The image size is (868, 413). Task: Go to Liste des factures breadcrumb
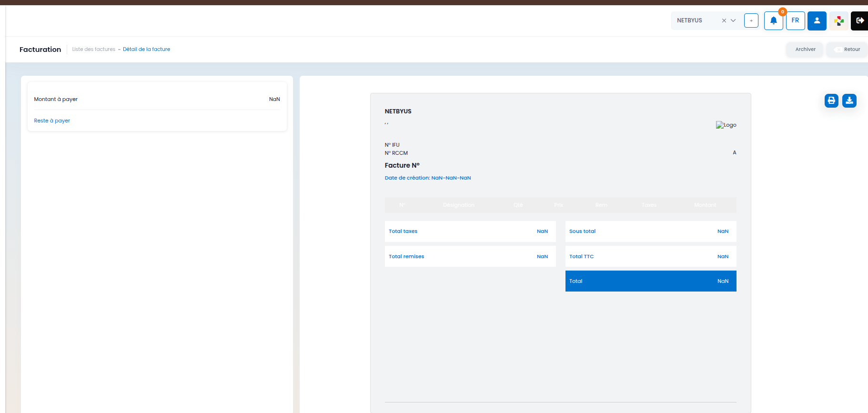[93, 49]
